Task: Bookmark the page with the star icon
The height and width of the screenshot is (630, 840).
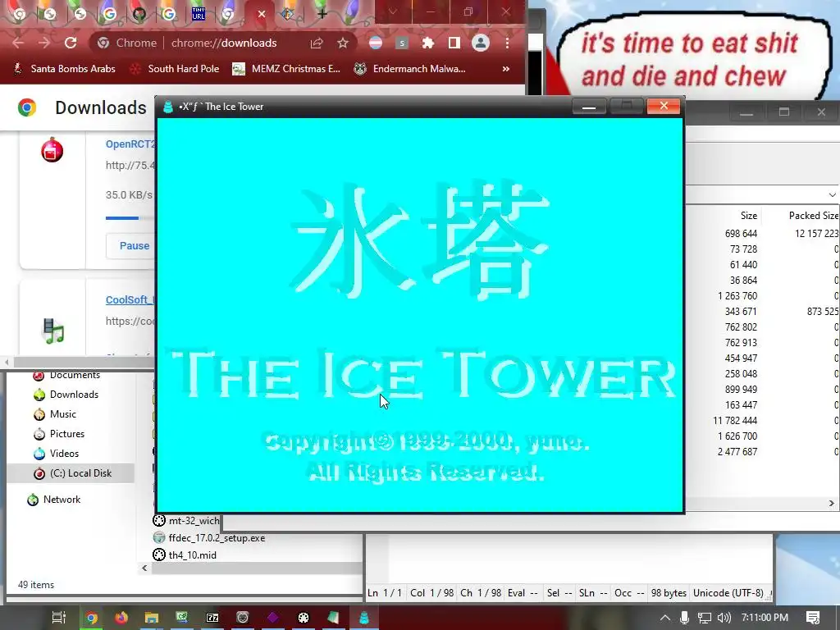Action: 343,43
